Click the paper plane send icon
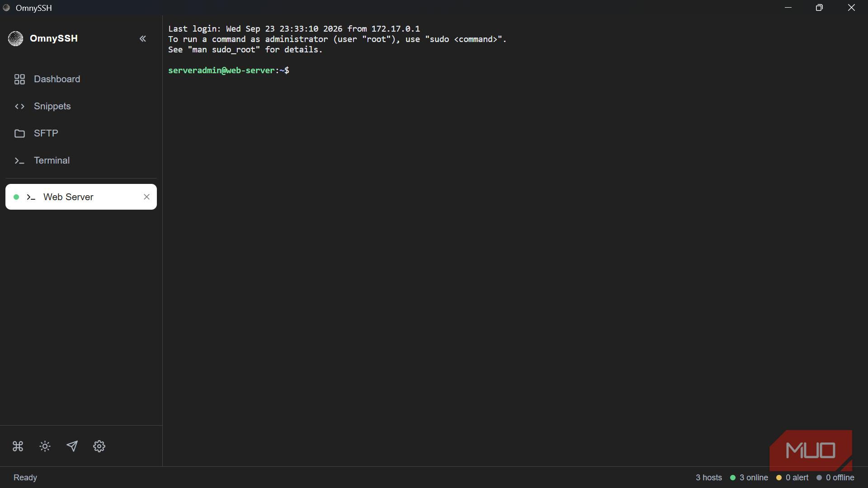The width and height of the screenshot is (868, 488). pyautogui.click(x=72, y=446)
